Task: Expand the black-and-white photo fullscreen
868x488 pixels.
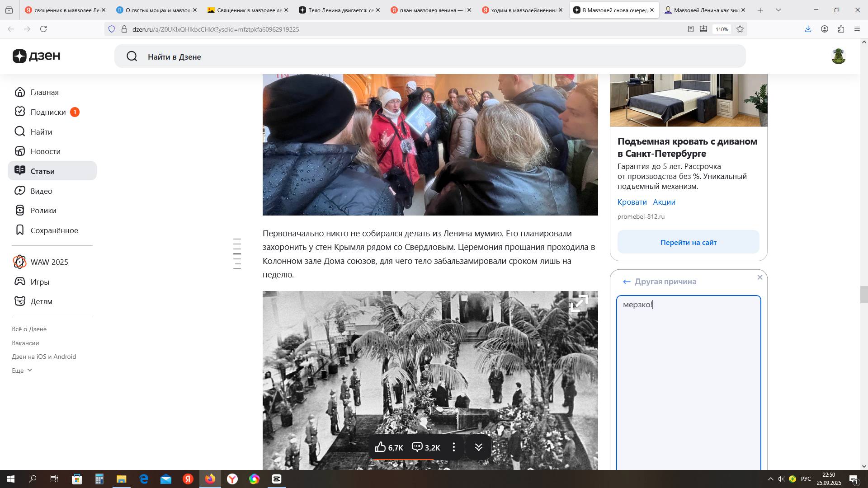Action: pyautogui.click(x=579, y=303)
